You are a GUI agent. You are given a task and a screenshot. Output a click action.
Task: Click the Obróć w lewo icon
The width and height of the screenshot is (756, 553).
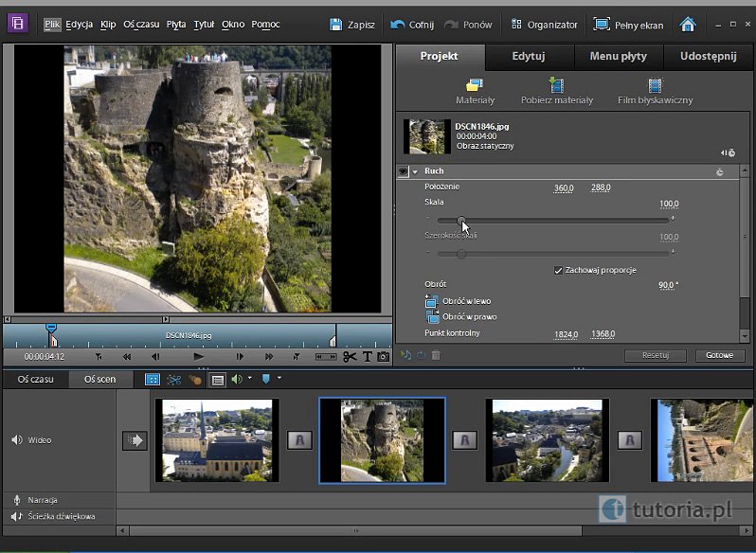tap(432, 301)
